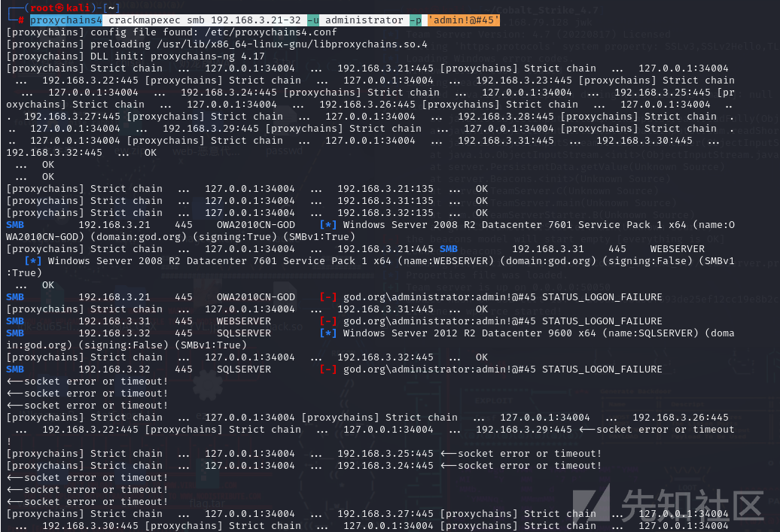Click 'socket error or timeout!' after 192.168.3.25:445
This screenshot has width=780, height=532.
tap(530, 454)
